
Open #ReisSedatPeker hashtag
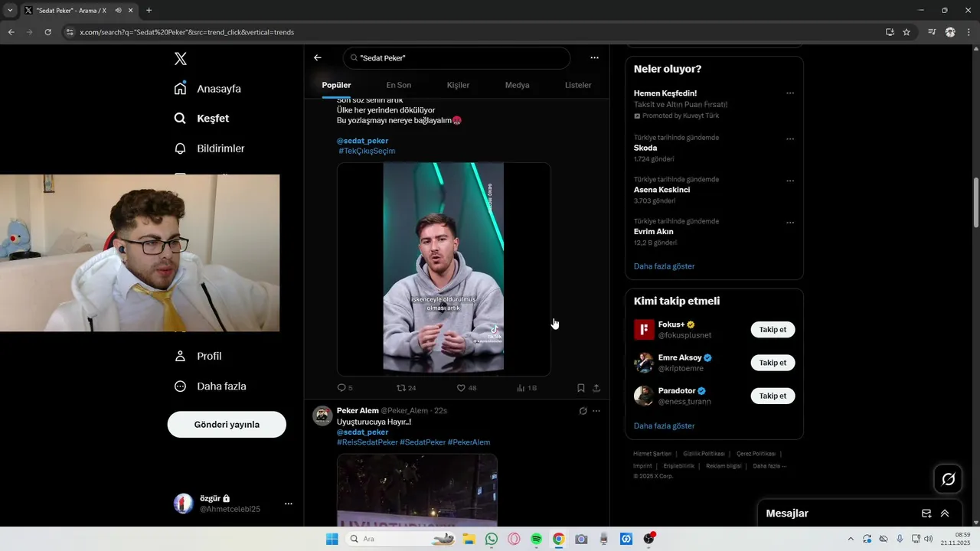coord(367,442)
